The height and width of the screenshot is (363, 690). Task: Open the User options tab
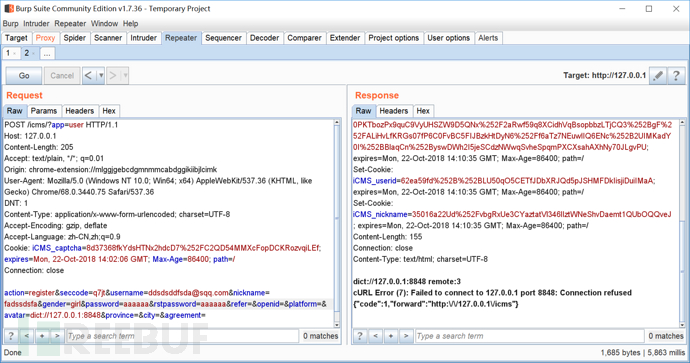click(448, 38)
